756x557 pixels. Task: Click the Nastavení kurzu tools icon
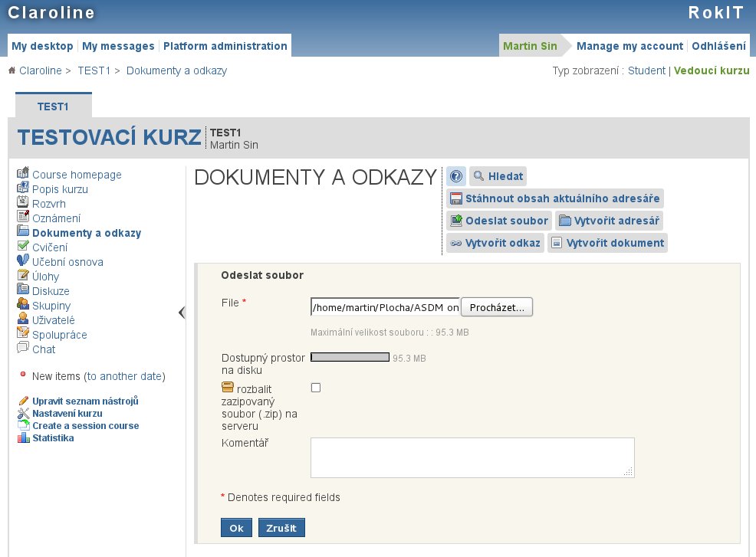(x=24, y=414)
